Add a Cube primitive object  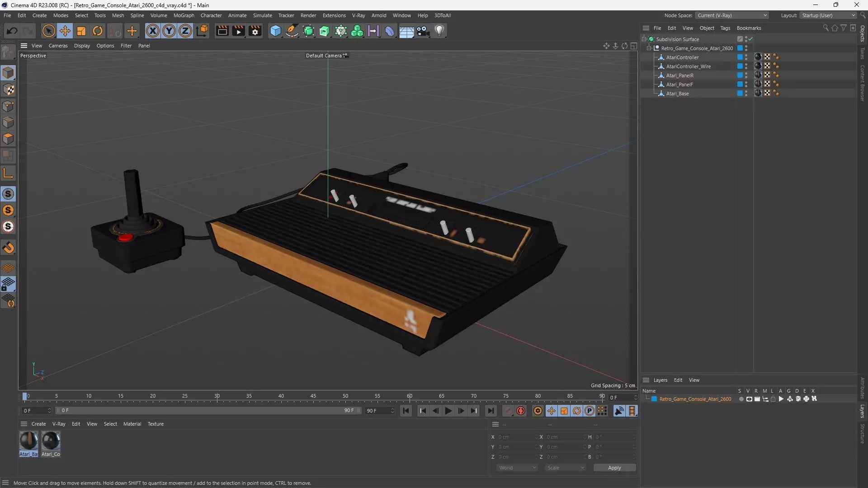point(275,31)
